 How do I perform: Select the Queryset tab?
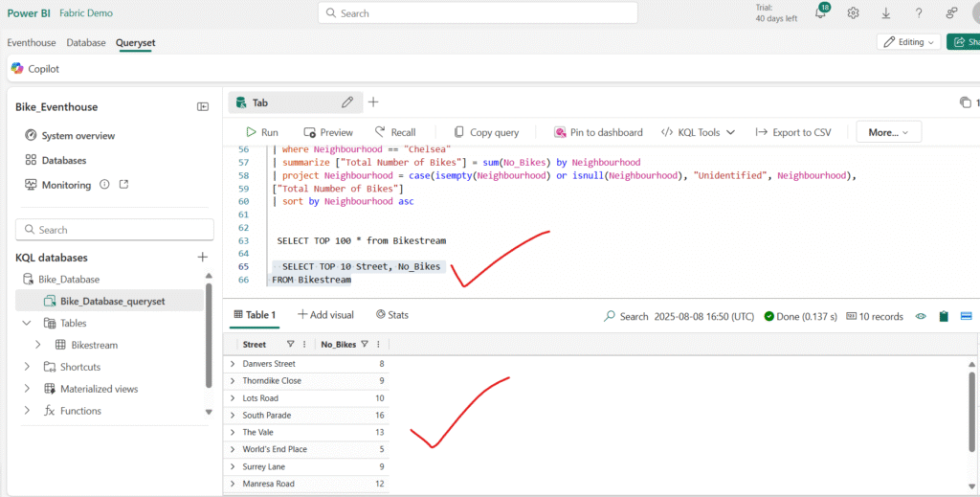(135, 42)
